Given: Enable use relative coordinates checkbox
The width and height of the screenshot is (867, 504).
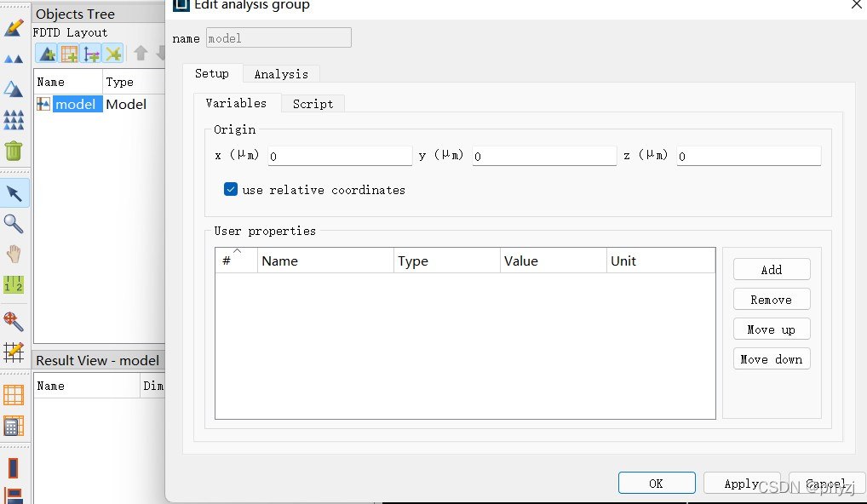Looking at the screenshot, I should coord(231,189).
